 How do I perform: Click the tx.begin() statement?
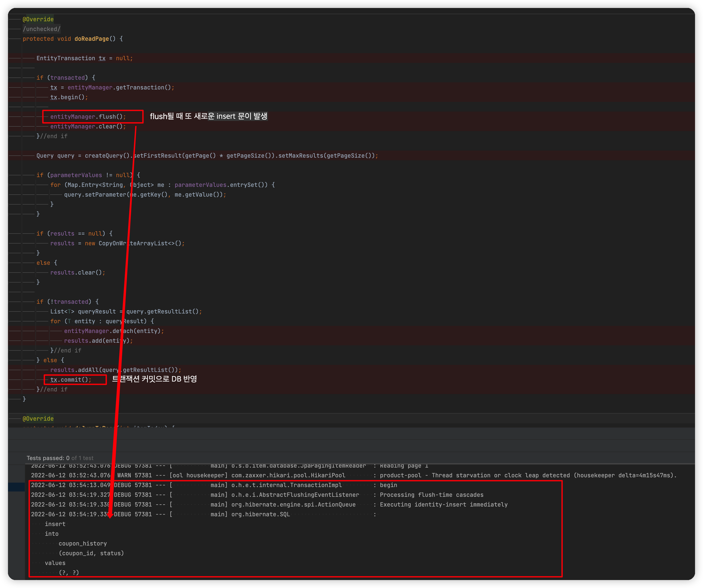pyautogui.click(x=69, y=97)
